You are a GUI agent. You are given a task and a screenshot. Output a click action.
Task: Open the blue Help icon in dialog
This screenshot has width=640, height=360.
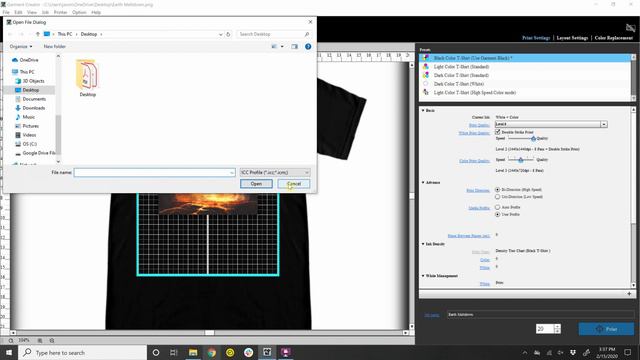[308, 47]
